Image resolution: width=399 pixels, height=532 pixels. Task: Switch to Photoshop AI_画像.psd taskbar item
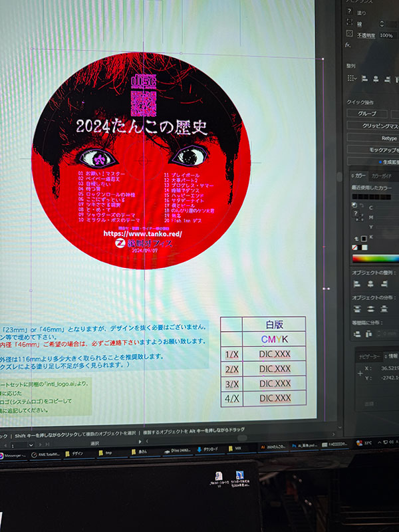[303, 446]
